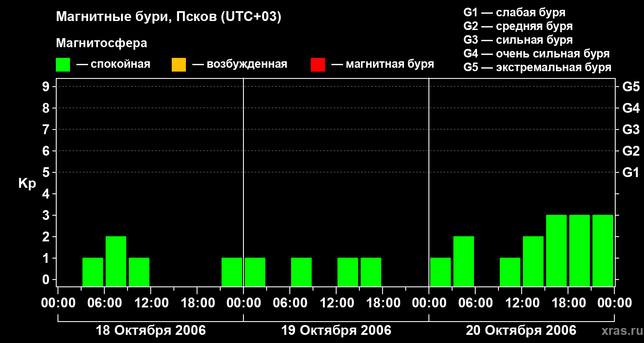Image resolution: width=644 pixels, height=343 pixels.
Task: Click the right-axis 'G5' label at Kp 9
Action: click(x=631, y=87)
